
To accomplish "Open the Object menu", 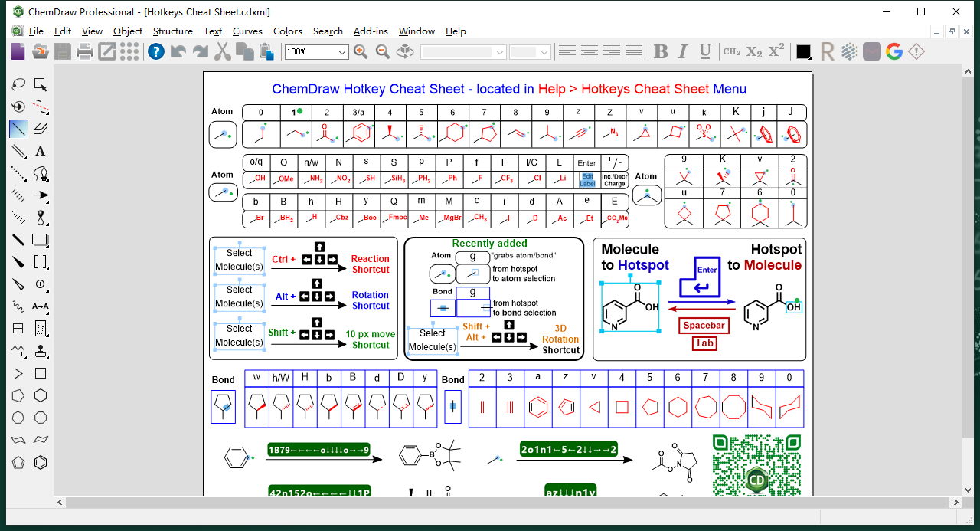I will tap(128, 31).
